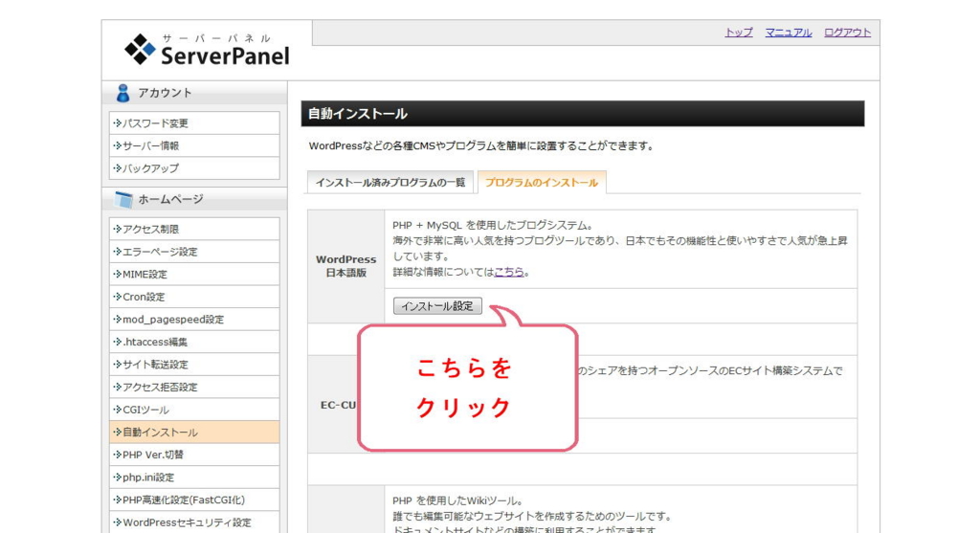Click the ServerPanel logo
The width and height of the screenshot is (980, 533).
pyautogui.click(x=207, y=50)
